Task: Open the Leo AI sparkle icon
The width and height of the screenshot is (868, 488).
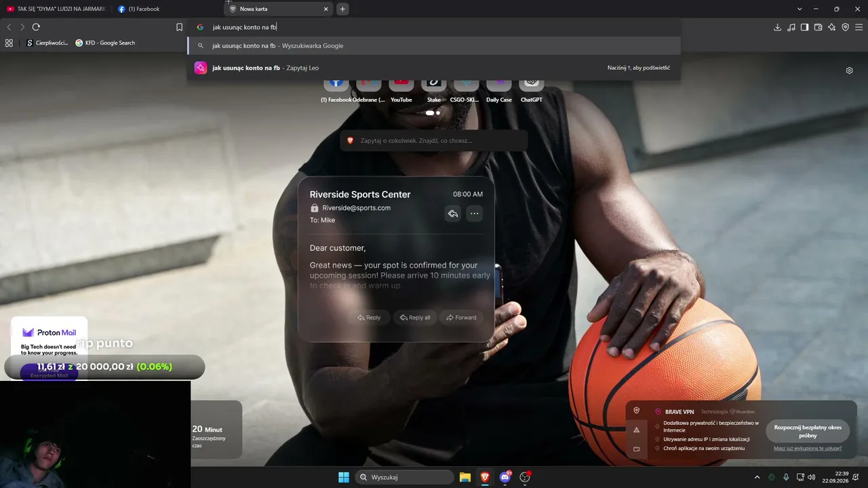Action: pos(831,27)
